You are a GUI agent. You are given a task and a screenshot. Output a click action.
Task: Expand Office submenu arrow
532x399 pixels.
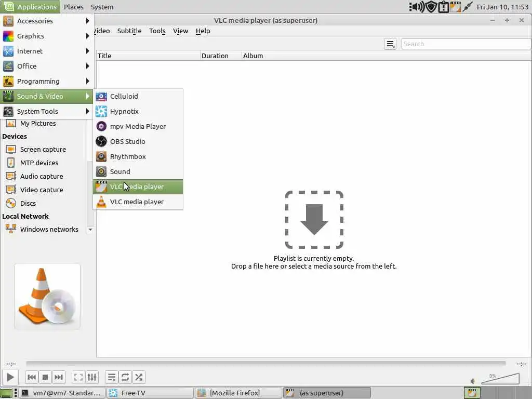click(x=87, y=66)
